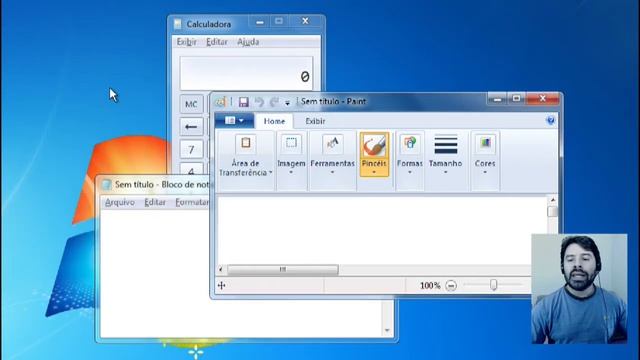
Task: Close the Paint window
Action: pos(542,98)
